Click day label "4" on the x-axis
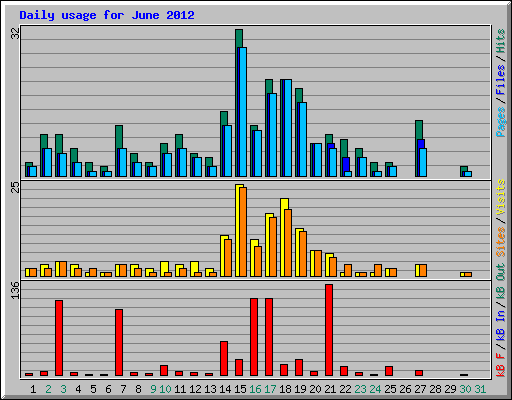512x400 pixels. tap(78, 389)
